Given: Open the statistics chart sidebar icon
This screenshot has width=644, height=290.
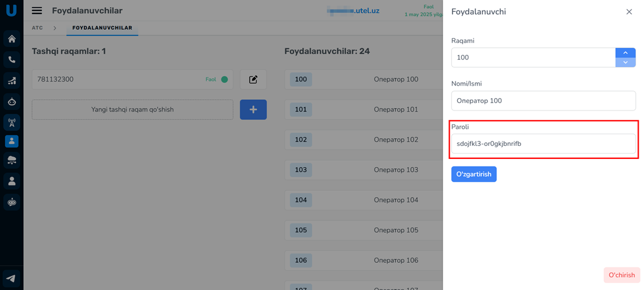Looking at the screenshot, I should pyautogui.click(x=11, y=81).
